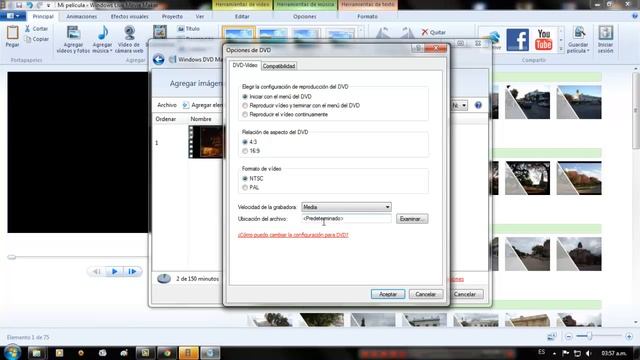This screenshot has height=360, width=640.
Task: Click the Pegar paste icon
Action: 12,33
